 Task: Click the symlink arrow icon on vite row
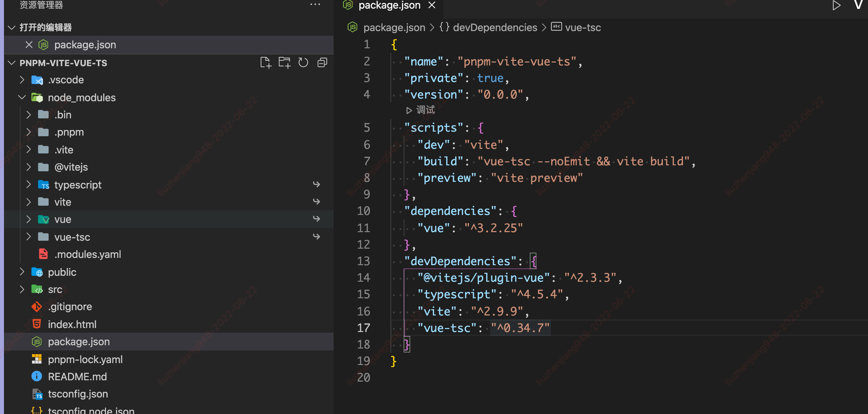[x=316, y=201]
